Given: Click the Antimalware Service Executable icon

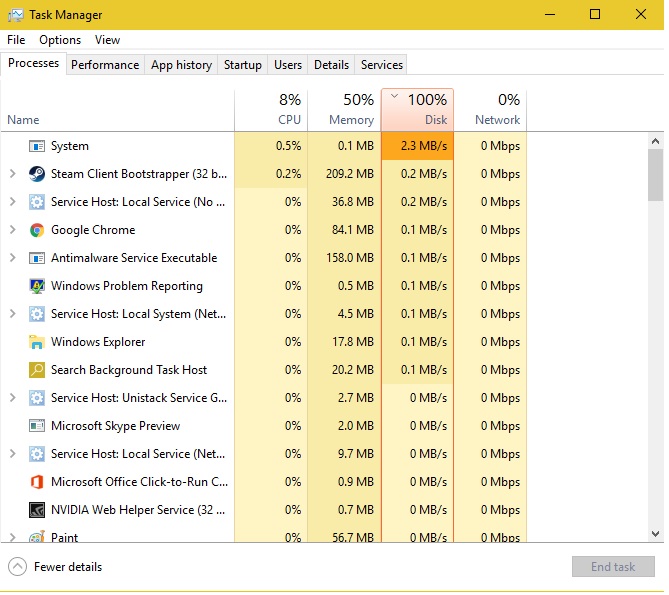Looking at the screenshot, I should pyautogui.click(x=37, y=258).
